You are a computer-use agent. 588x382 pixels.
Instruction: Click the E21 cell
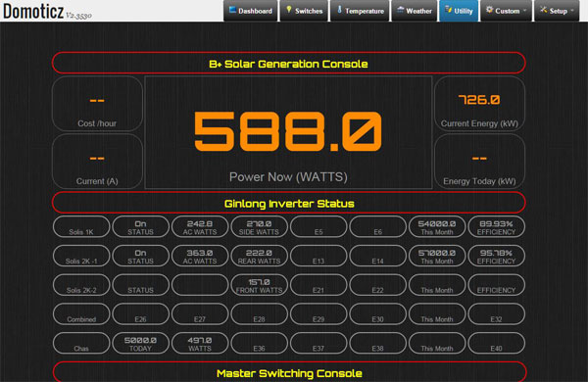pyautogui.click(x=318, y=285)
